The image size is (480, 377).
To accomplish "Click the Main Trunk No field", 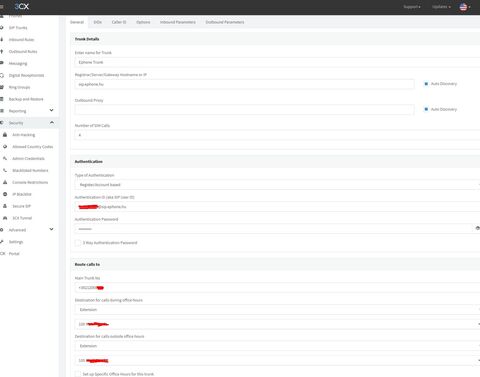I will (277, 288).
